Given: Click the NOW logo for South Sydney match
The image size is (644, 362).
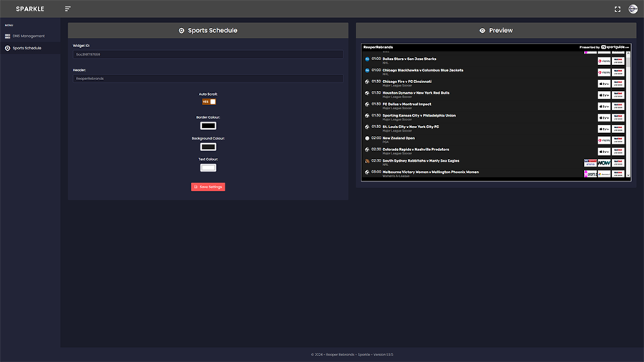Looking at the screenshot, I should (x=604, y=162).
